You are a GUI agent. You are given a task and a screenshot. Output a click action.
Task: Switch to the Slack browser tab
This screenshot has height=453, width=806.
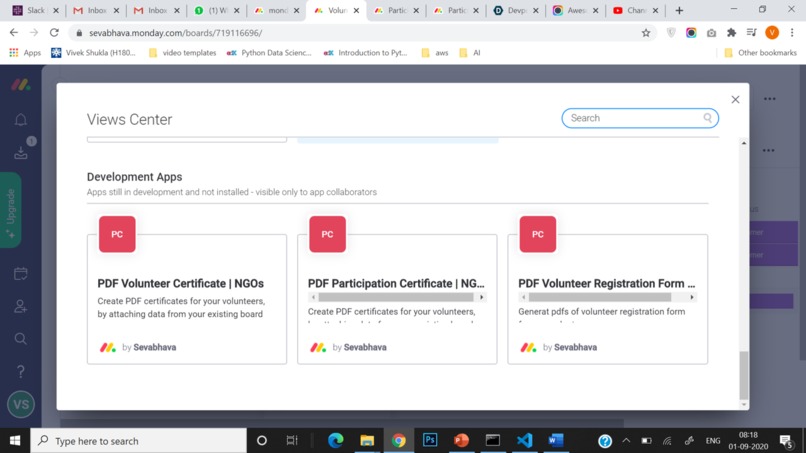point(35,10)
